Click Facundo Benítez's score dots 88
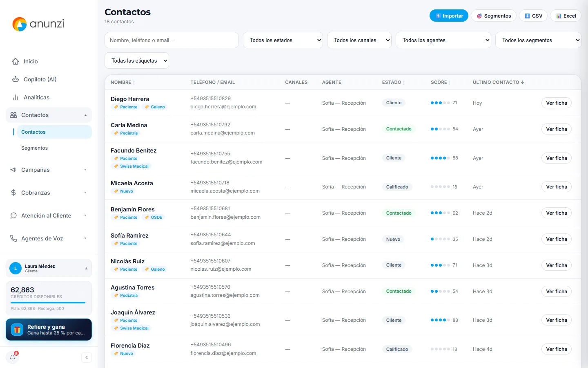588x368 pixels. pyautogui.click(x=440, y=158)
